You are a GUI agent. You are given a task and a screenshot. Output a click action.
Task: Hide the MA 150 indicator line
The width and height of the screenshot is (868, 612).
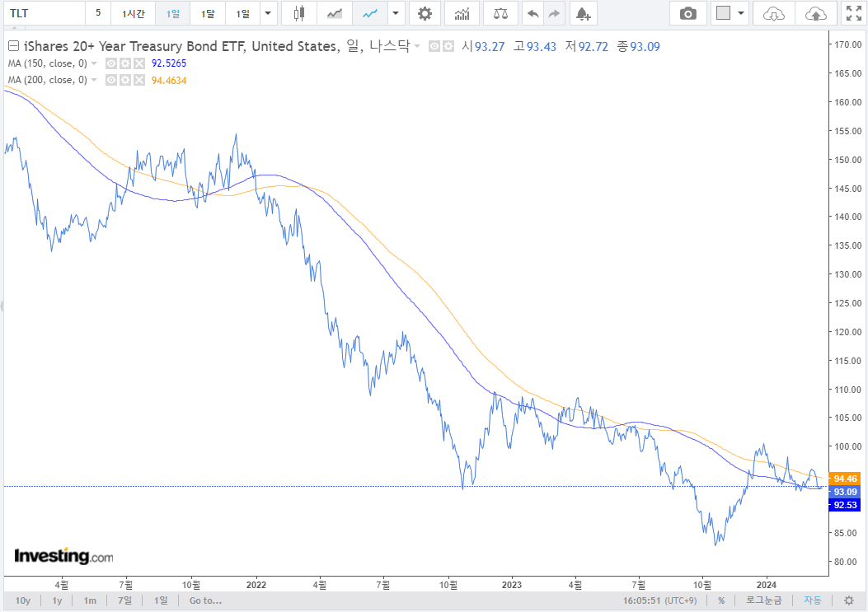(x=111, y=63)
